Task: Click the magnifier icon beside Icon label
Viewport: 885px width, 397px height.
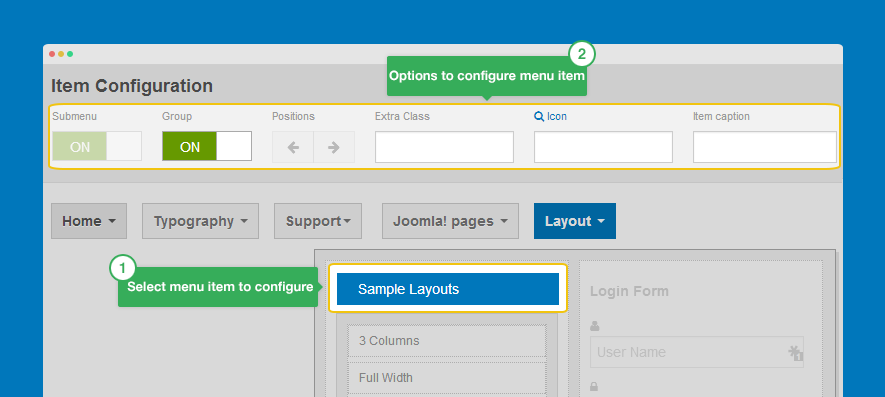Action: [x=538, y=116]
